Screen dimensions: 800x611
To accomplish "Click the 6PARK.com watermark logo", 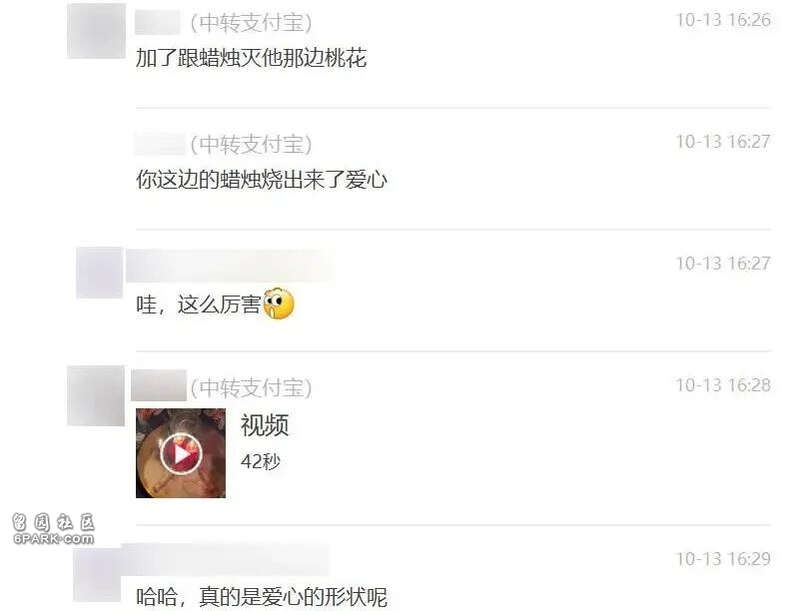I will [54, 529].
